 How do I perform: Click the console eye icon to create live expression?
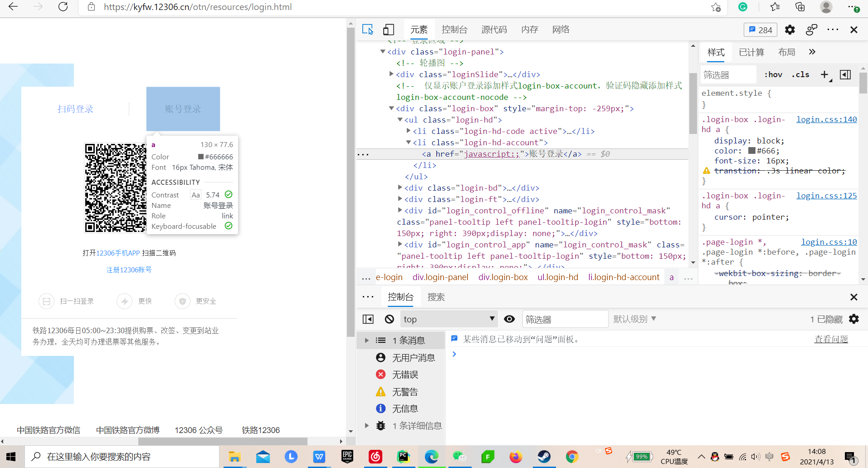(509, 319)
